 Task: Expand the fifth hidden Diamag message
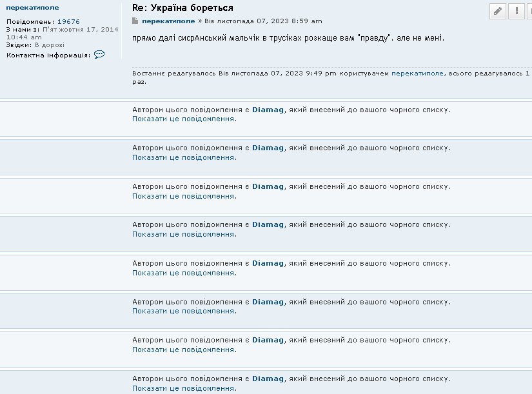click(x=183, y=273)
